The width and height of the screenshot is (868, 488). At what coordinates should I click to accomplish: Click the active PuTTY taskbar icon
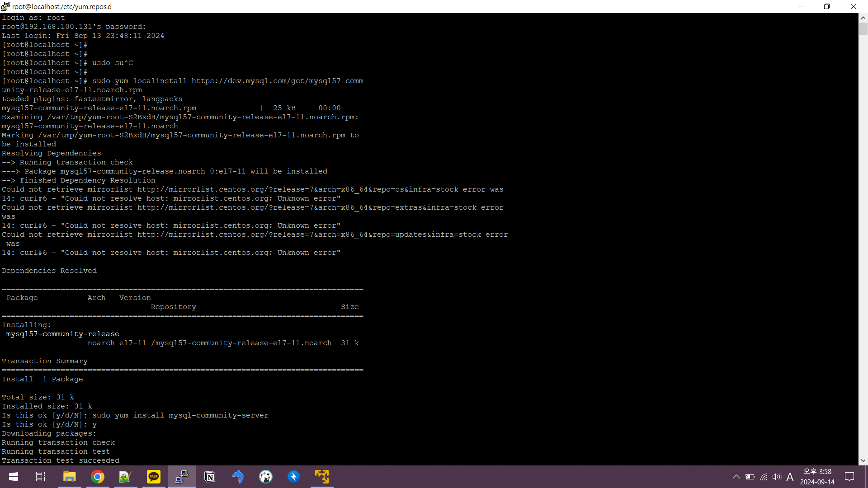(182, 477)
